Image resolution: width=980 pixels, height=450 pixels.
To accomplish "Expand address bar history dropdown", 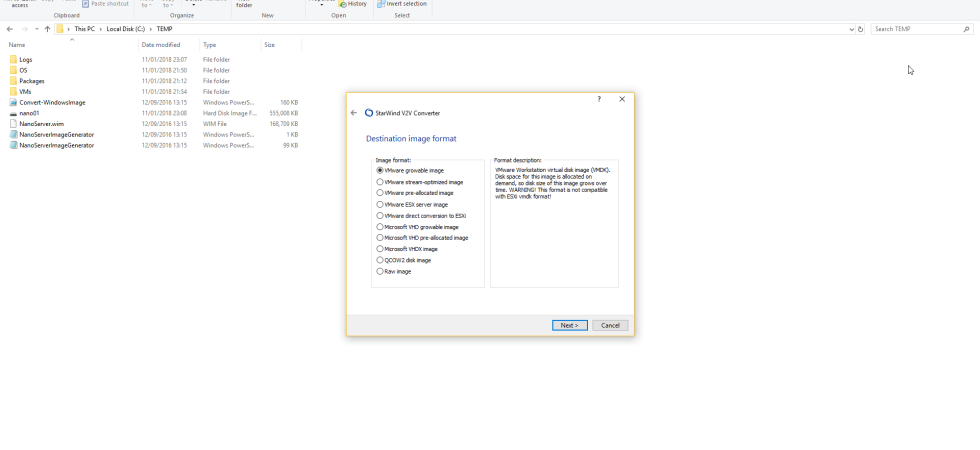I will pos(851,29).
